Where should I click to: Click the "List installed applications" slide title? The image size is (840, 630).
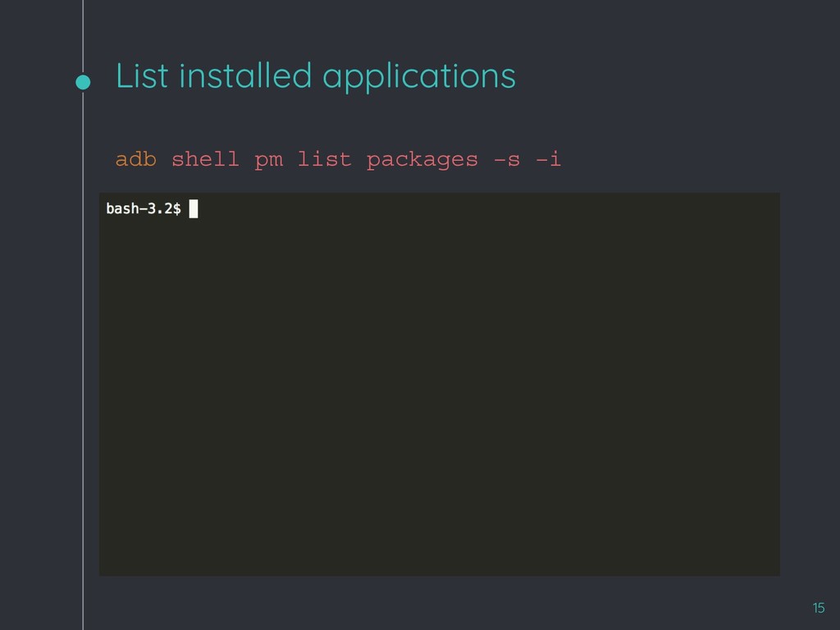316,76
